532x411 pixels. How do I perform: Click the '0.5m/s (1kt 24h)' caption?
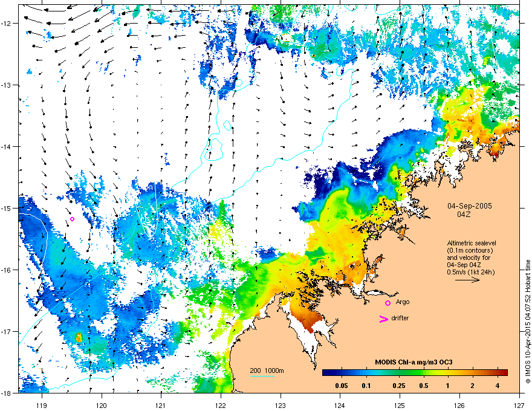(x=470, y=271)
